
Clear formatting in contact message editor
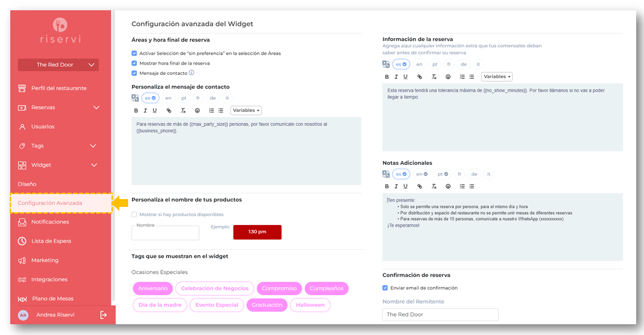pos(183,111)
